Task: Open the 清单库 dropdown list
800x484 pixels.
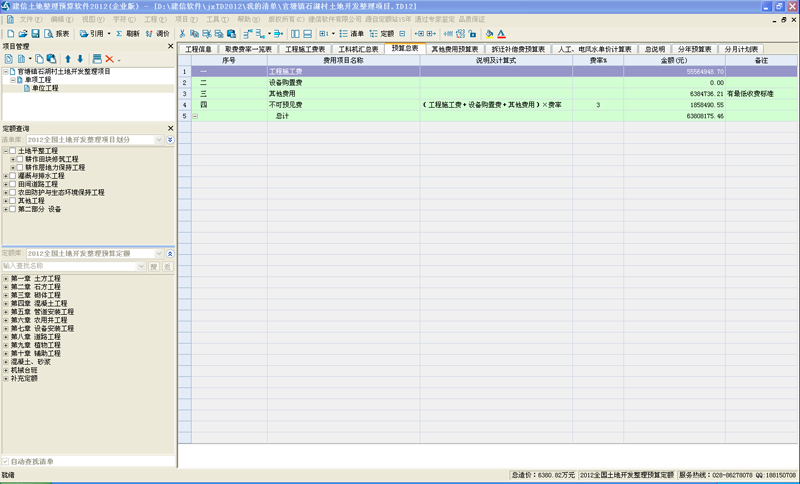Action: [158, 140]
